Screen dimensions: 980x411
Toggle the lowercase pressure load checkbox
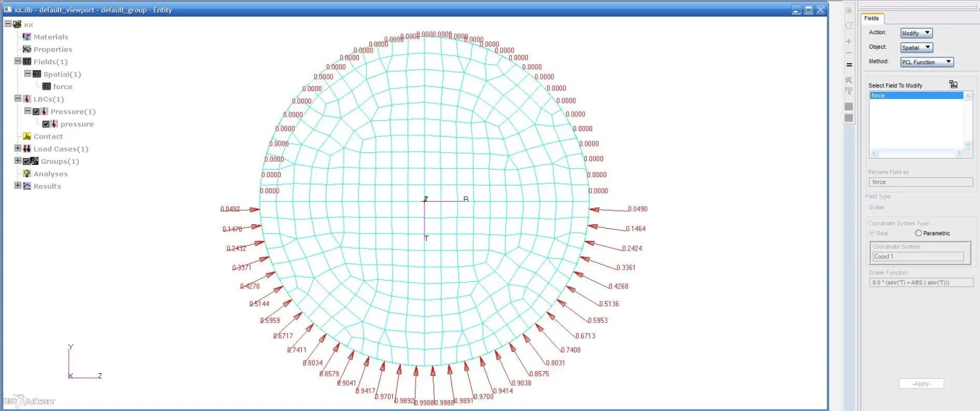pyautogui.click(x=46, y=124)
